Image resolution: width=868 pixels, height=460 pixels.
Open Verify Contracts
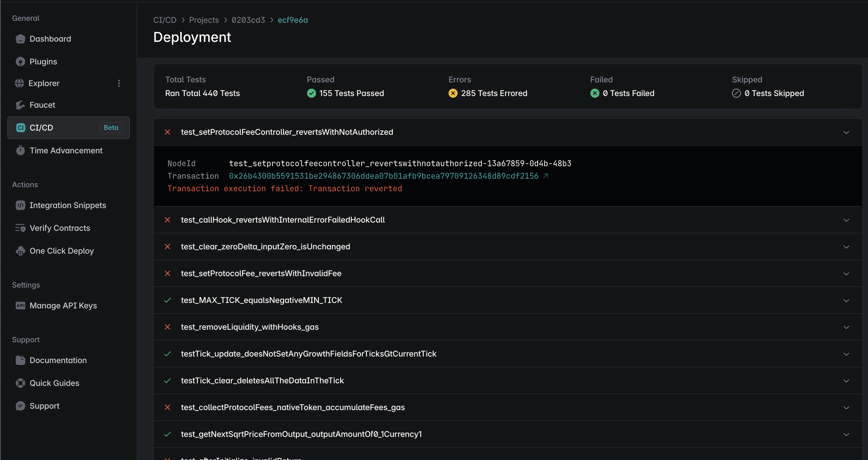60,228
